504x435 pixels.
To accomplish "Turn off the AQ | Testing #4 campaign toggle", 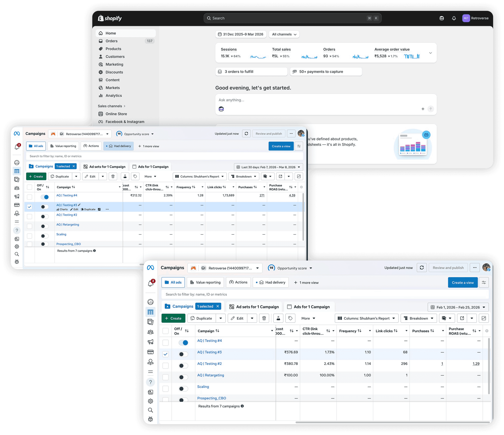I will 183,343.
